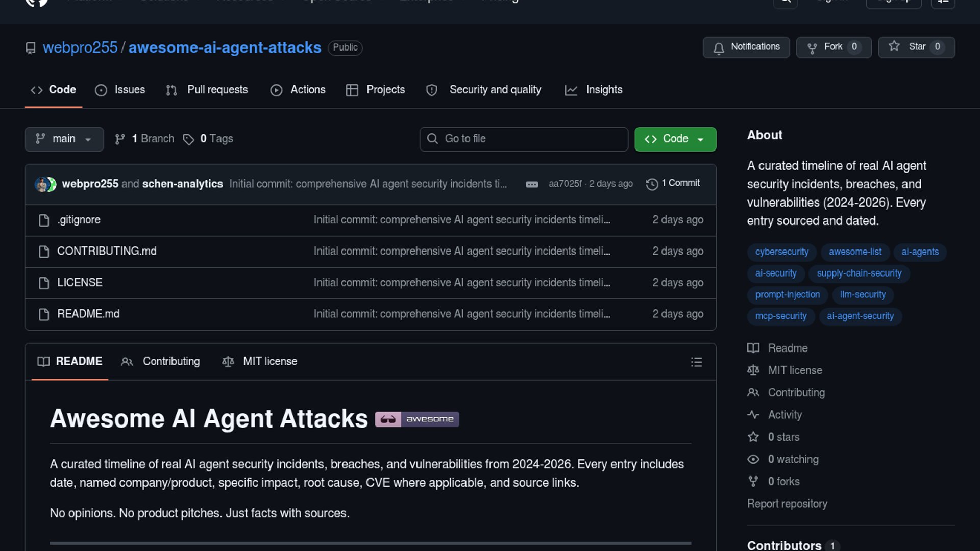Open the main branch dropdown

click(64, 139)
